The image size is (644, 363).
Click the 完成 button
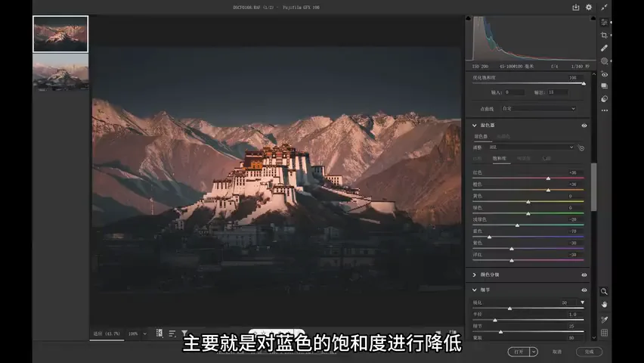(589, 352)
